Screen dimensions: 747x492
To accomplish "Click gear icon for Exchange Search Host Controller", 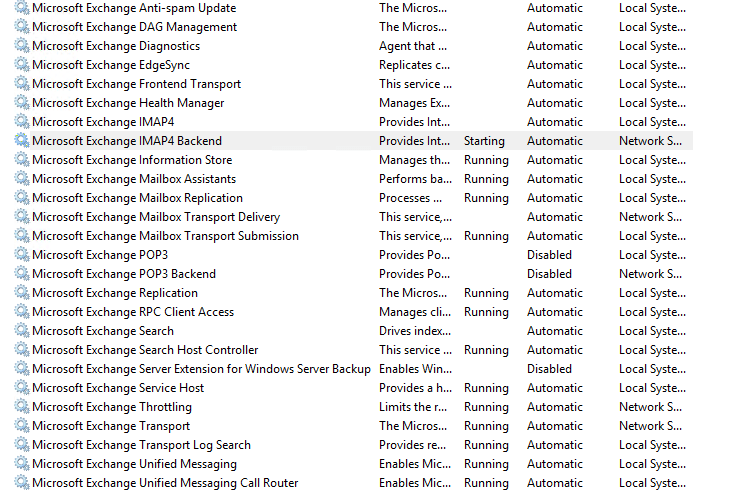I will [22, 350].
